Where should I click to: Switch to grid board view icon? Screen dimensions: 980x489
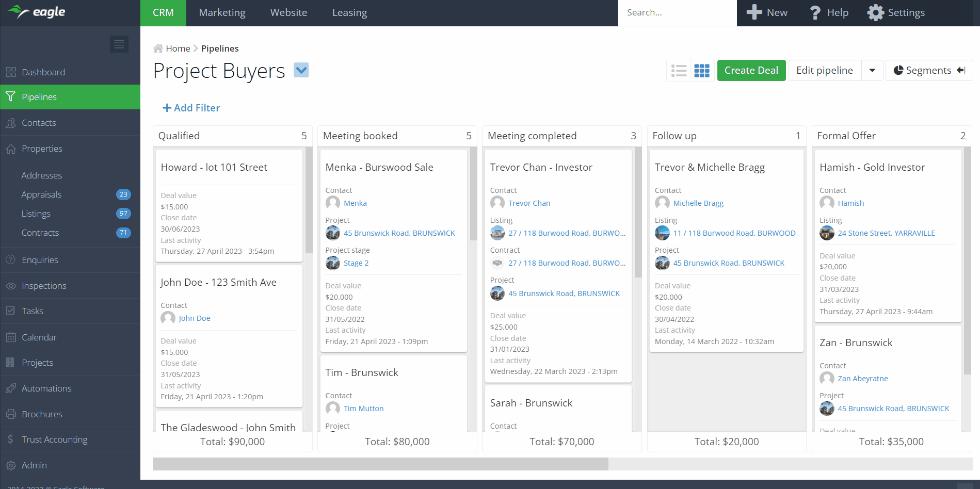(x=702, y=71)
